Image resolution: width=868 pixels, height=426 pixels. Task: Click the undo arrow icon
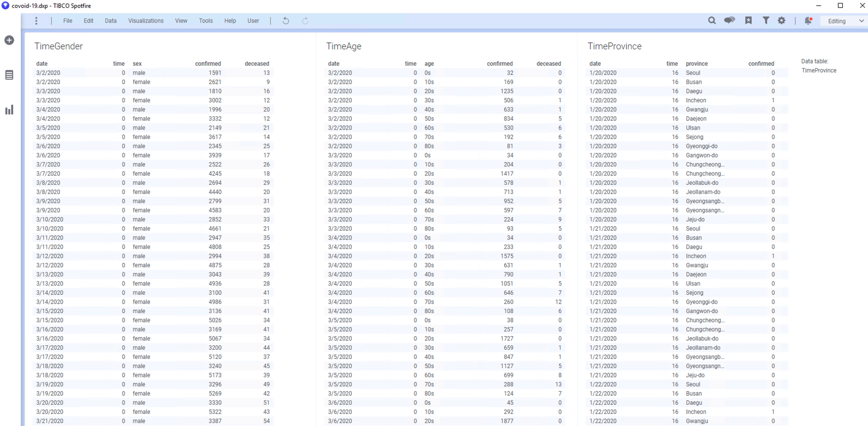click(x=286, y=21)
